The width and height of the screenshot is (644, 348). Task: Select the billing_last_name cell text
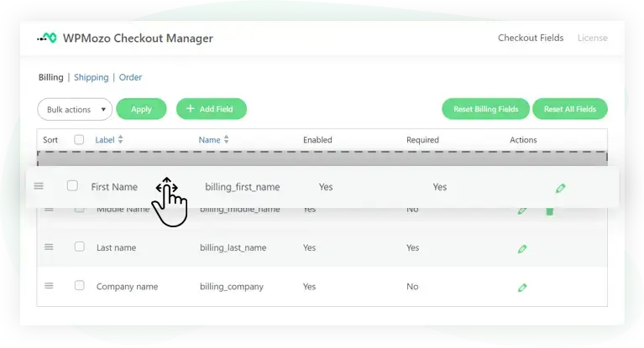click(x=233, y=247)
